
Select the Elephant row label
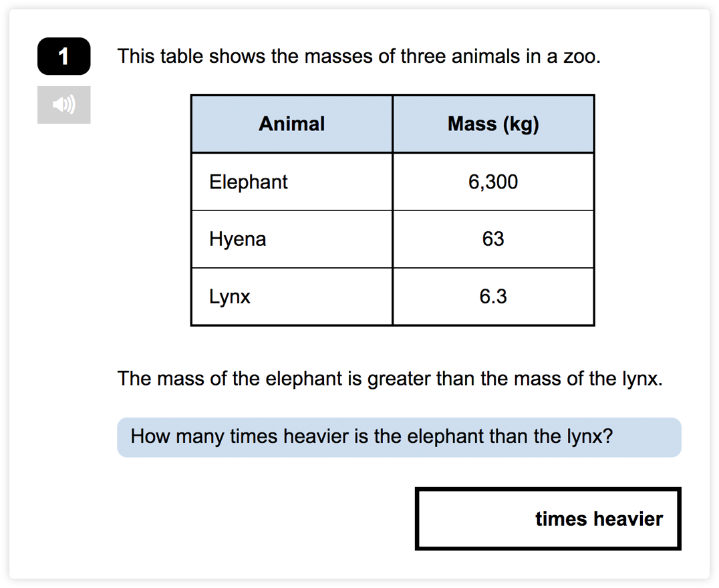point(248,182)
